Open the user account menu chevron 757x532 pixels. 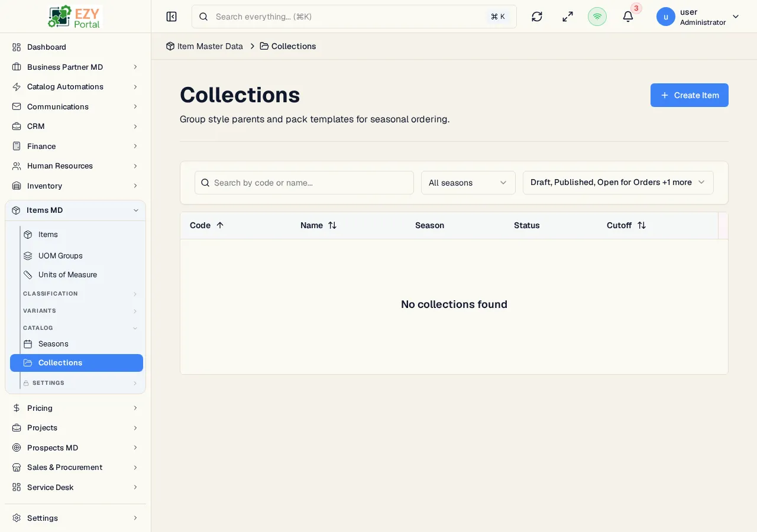point(736,17)
